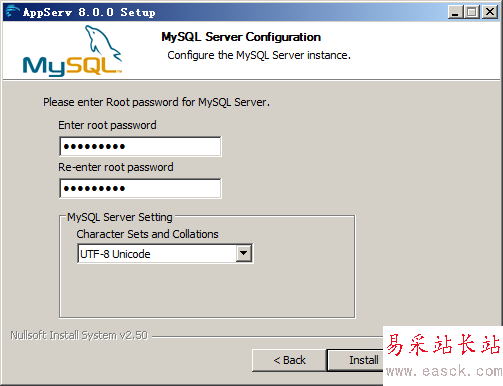
Task: Expand the Character Sets dropdown arrow
Action: pyautogui.click(x=244, y=253)
